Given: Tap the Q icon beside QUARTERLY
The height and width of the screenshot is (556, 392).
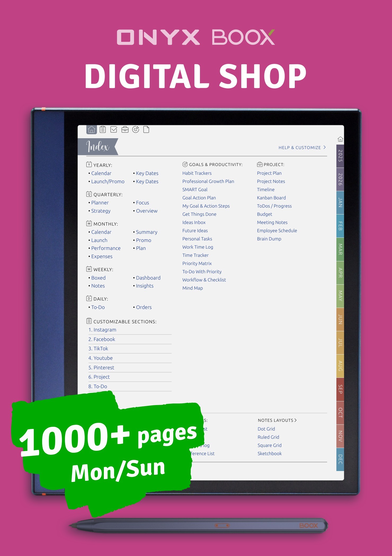Looking at the screenshot, I should pos(89,194).
